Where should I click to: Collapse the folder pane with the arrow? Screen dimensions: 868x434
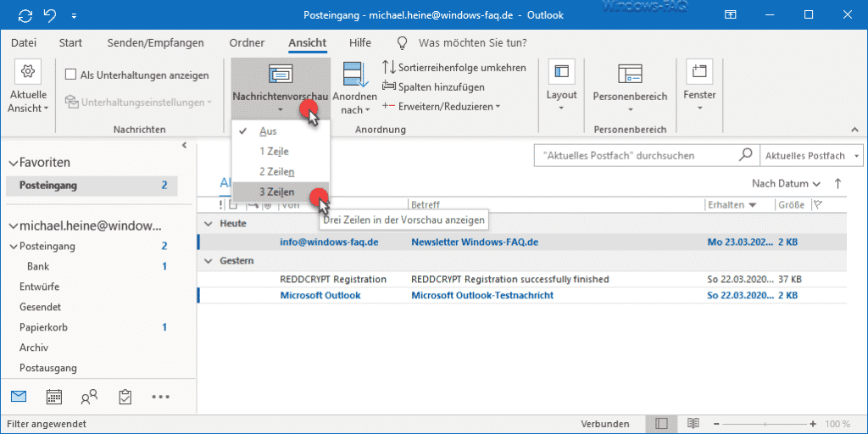point(185,146)
